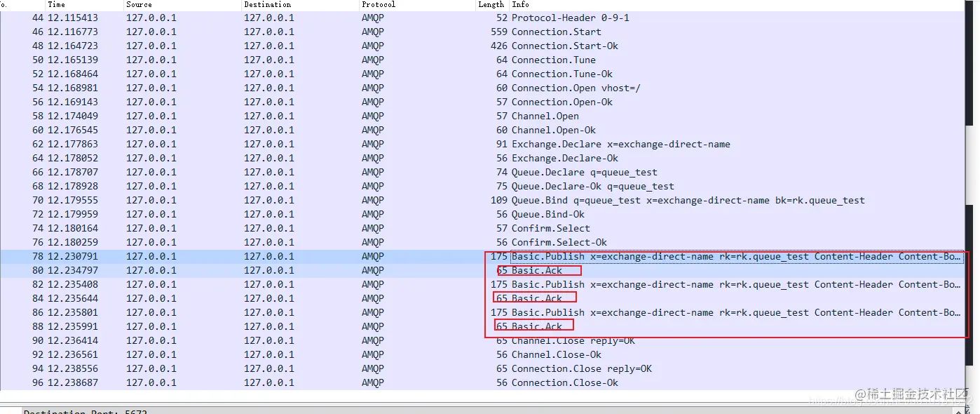Sort packets by the Length column header

491,4
